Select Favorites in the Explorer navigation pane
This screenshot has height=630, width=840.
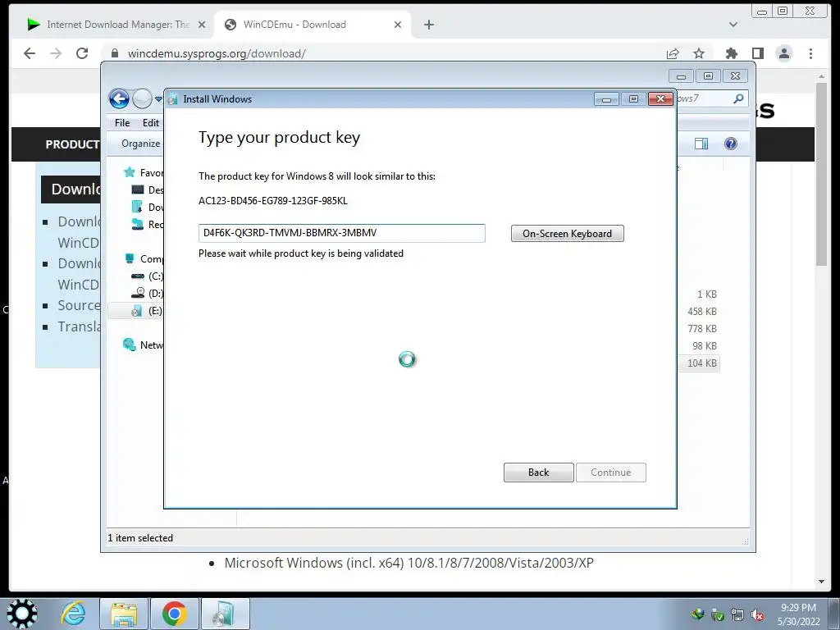click(x=144, y=172)
